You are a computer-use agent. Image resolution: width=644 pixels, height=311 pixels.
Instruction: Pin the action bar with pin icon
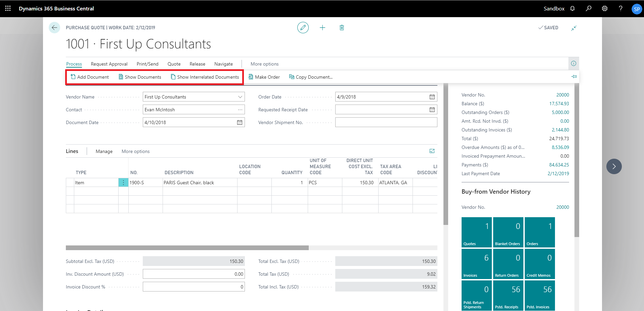click(574, 77)
